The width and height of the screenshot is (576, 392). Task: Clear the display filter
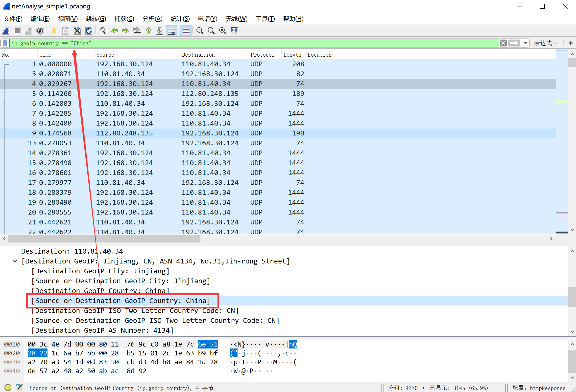(x=503, y=43)
